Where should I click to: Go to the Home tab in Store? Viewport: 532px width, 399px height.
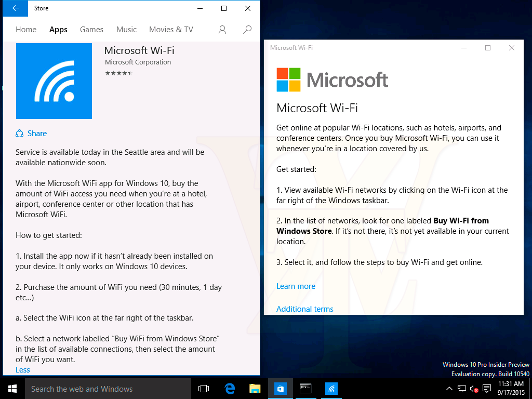click(x=26, y=30)
